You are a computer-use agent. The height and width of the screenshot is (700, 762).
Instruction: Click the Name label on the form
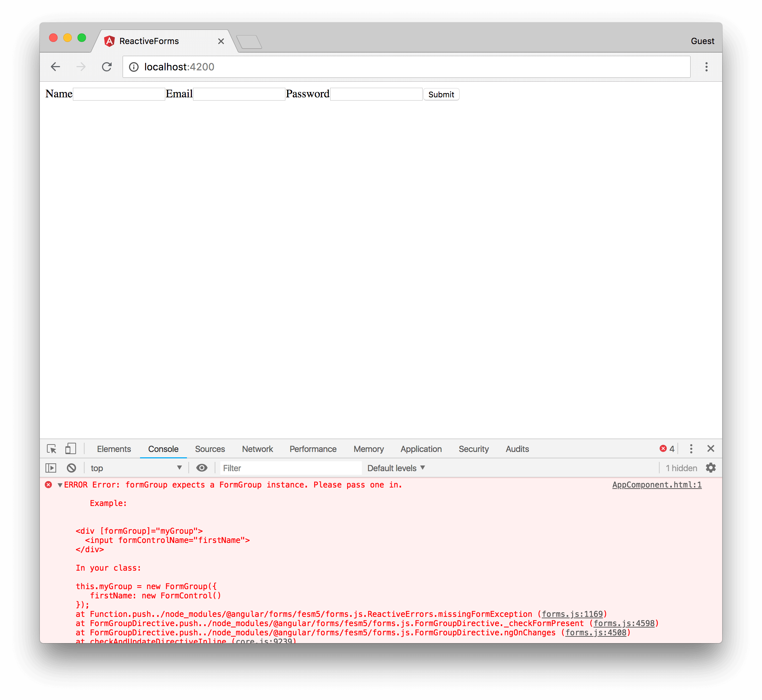point(59,94)
